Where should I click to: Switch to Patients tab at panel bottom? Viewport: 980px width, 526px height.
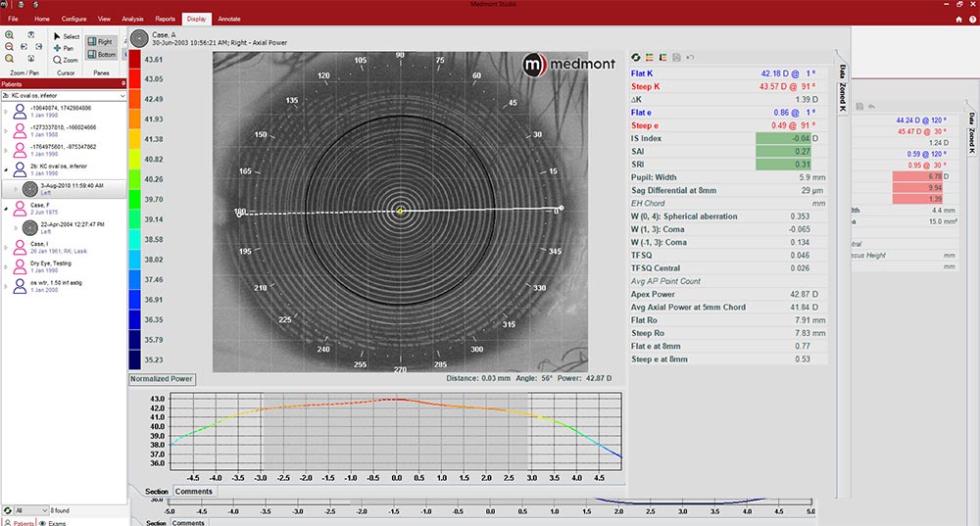[x=20, y=523]
